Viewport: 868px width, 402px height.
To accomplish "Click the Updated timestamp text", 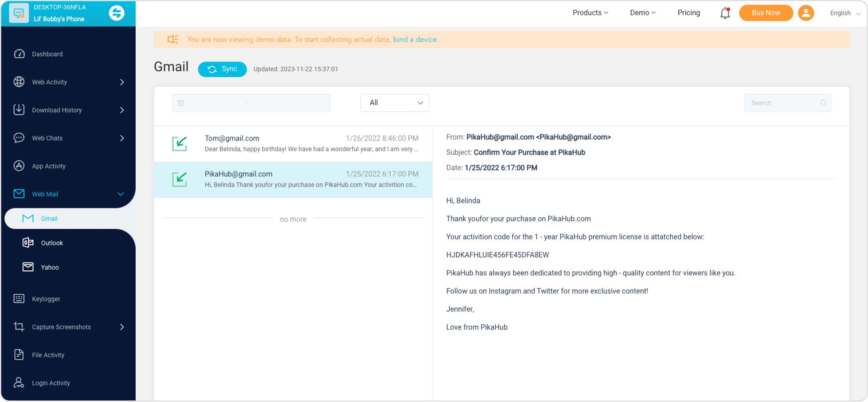I will click(x=296, y=69).
